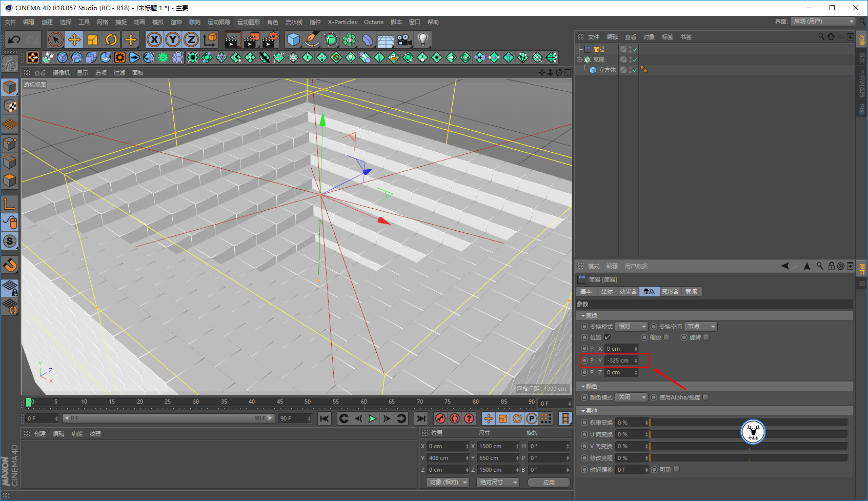
Task: Click the home icon in object manager
Action: click(831, 36)
